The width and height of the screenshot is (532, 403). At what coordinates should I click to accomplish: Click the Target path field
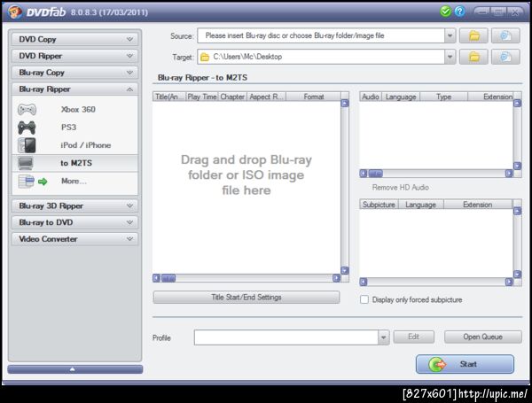321,57
